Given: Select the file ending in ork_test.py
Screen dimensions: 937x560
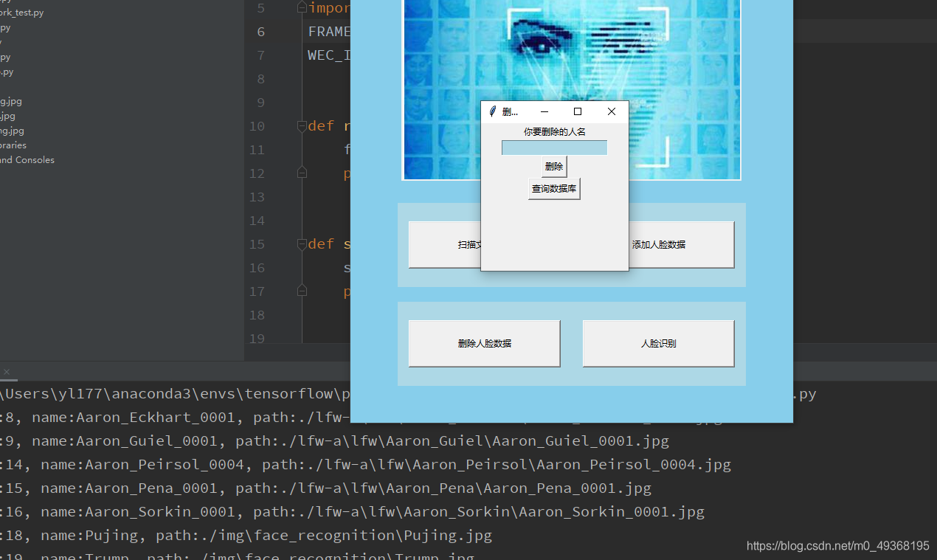Looking at the screenshot, I should click(x=21, y=13).
